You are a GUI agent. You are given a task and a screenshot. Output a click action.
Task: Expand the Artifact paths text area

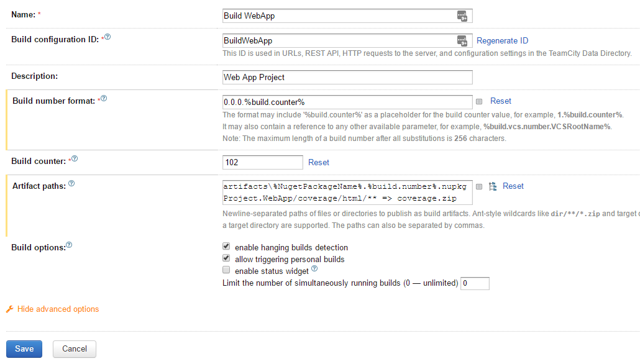[x=479, y=186]
